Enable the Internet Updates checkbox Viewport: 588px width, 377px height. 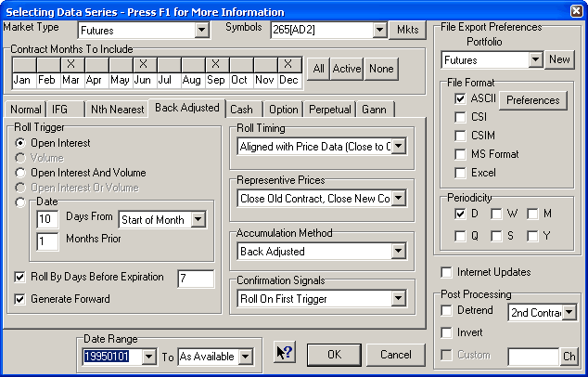tap(448, 272)
